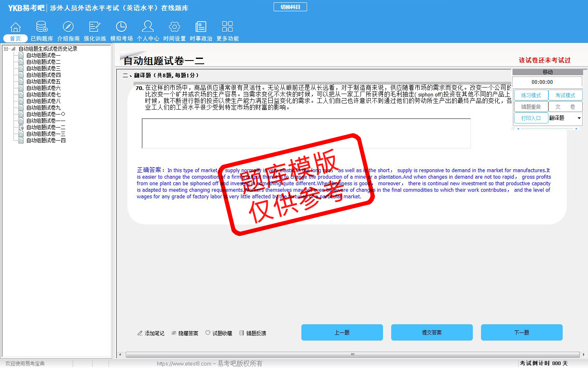
Task: Collapse the 自动组题生成试卷历史记录 tree root
Action: pyautogui.click(x=6, y=49)
